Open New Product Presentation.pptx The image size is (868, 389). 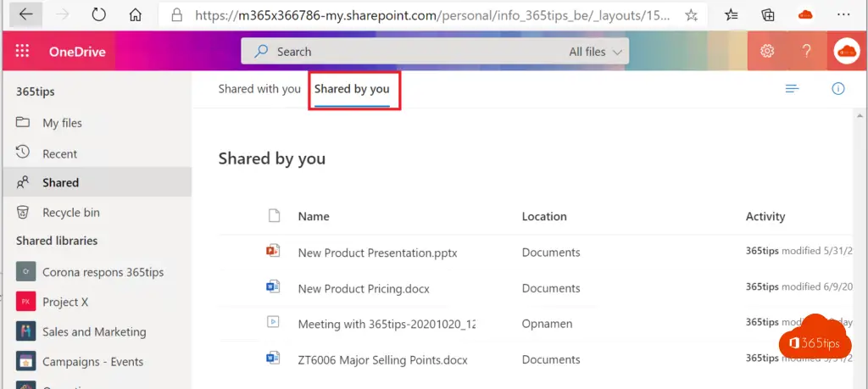(x=377, y=253)
